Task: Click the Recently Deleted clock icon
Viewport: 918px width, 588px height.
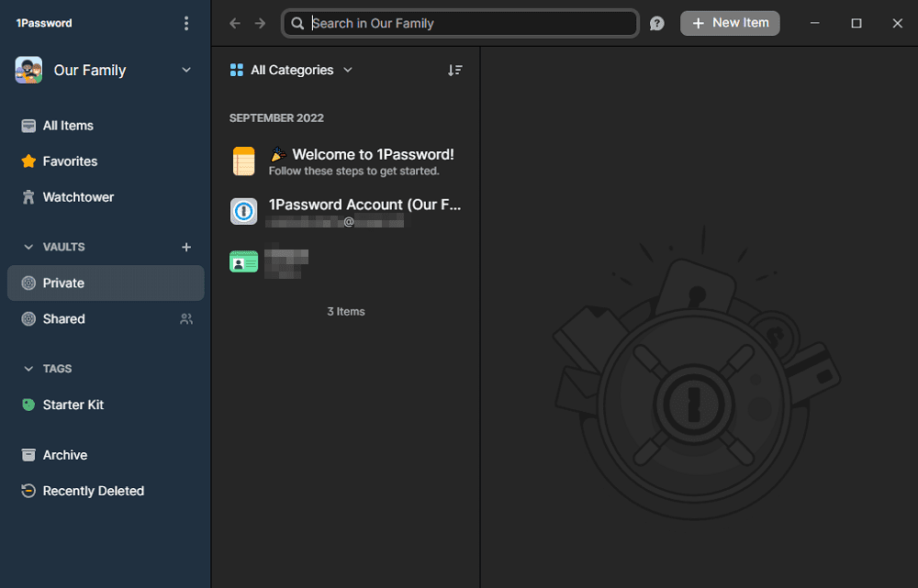Action: pos(28,491)
